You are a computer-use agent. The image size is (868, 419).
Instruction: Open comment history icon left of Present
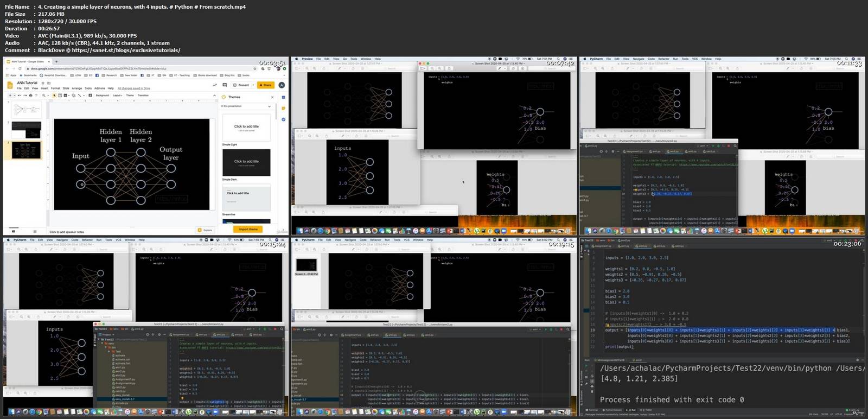225,85
